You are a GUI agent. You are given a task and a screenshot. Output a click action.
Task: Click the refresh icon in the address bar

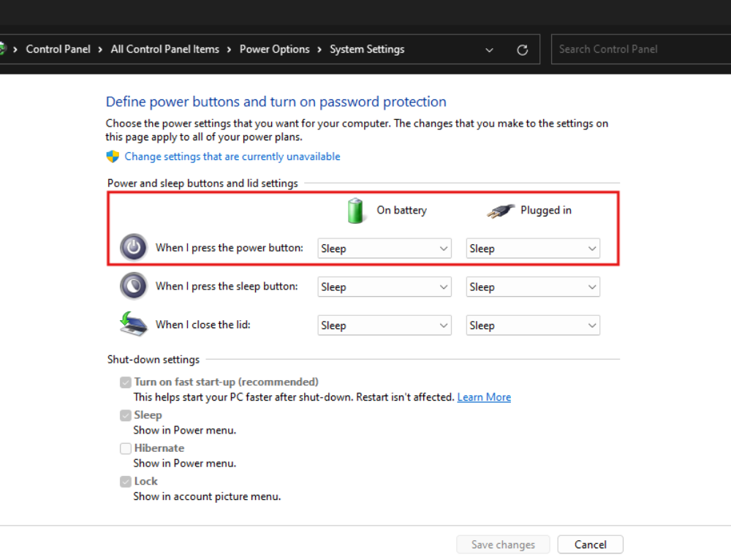pyautogui.click(x=522, y=49)
